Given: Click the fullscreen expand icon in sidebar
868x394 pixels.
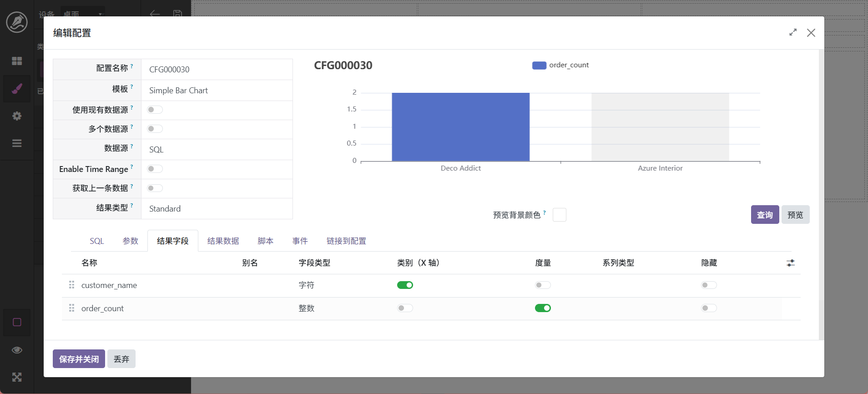Looking at the screenshot, I should (x=17, y=377).
